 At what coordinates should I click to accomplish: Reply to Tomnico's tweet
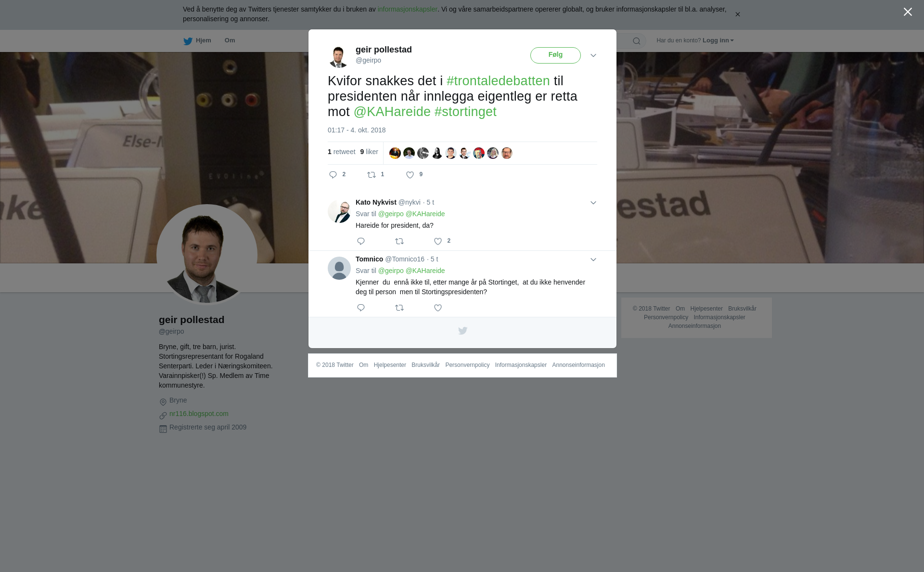click(361, 308)
